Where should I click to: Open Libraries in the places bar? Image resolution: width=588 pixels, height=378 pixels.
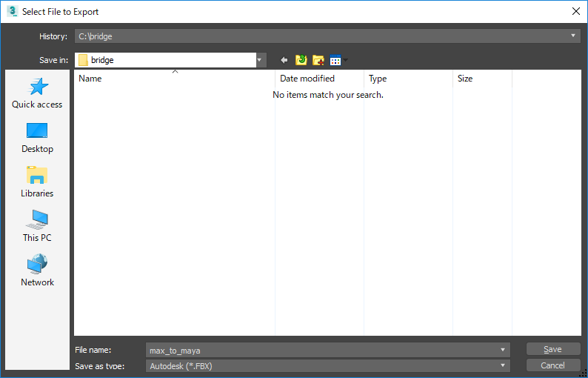pos(37,182)
